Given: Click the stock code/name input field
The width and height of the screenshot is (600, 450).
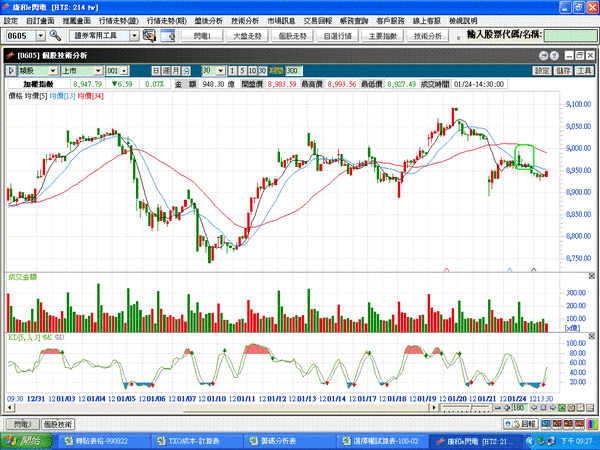Looking at the screenshot, I should tap(569, 36).
